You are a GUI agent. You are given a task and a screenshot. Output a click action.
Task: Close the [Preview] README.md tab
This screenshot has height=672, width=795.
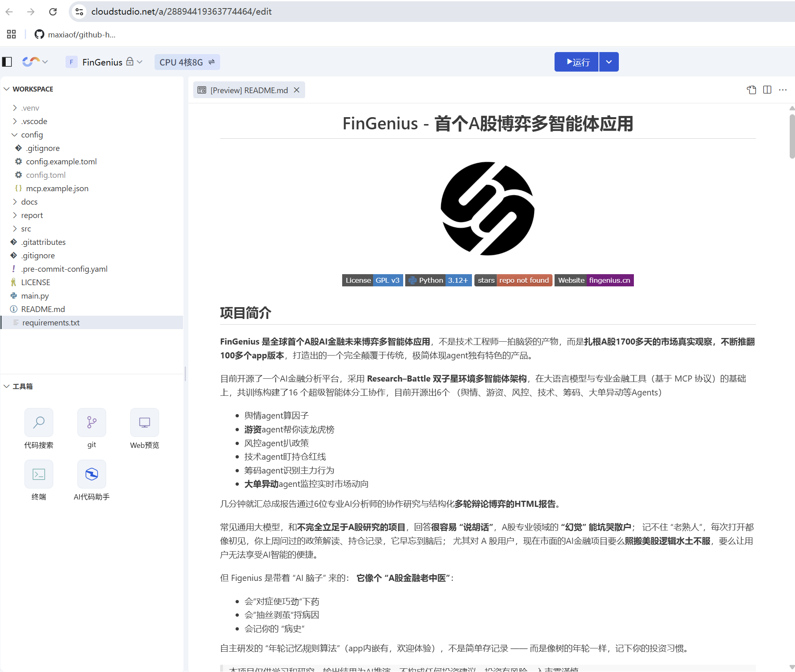point(297,90)
